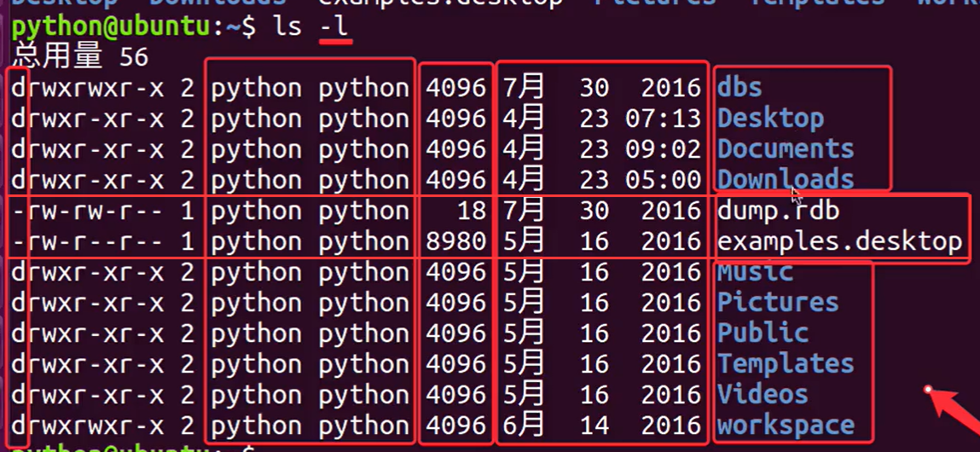Viewport: 980px width, 452px height.
Task: Click the file size 8980 value
Action: coord(455,241)
